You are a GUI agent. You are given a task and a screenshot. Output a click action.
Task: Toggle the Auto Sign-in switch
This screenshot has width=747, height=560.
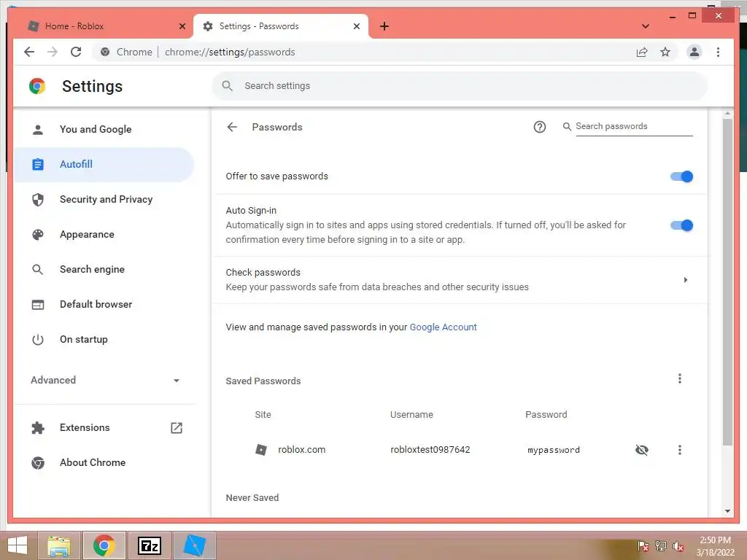[681, 225]
